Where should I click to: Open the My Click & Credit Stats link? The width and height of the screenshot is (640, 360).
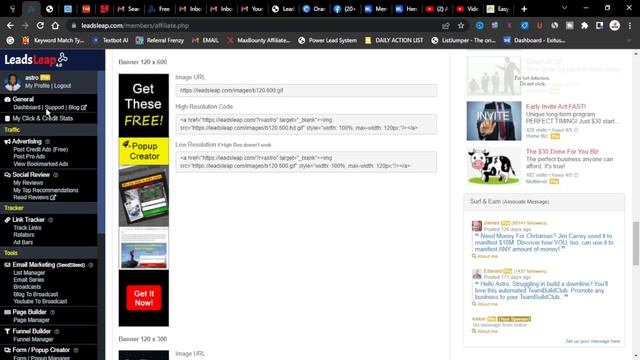point(42,118)
